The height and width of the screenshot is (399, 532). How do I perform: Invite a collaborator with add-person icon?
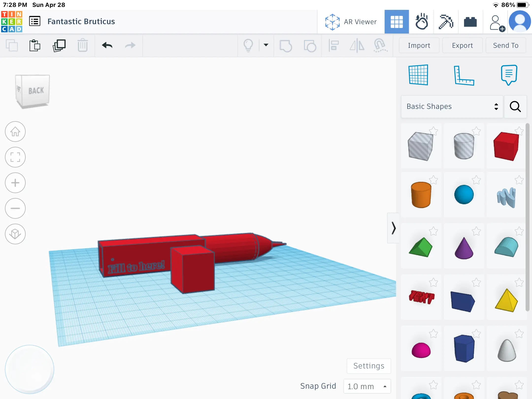tap(497, 23)
